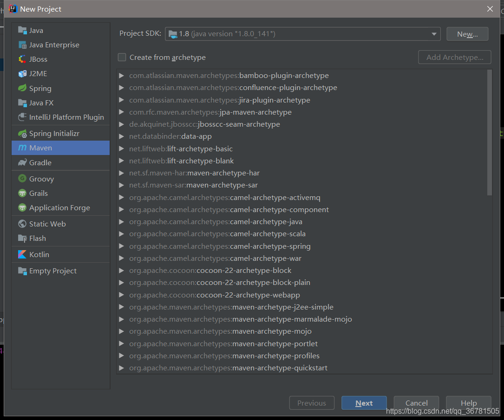This screenshot has width=504, height=420.
Task: Click the Next button
Action: (364, 403)
